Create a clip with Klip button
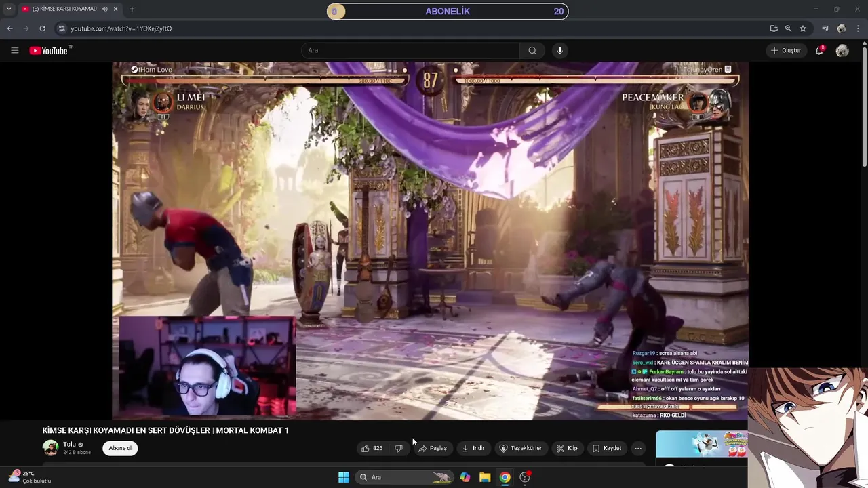 pos(567,448)
